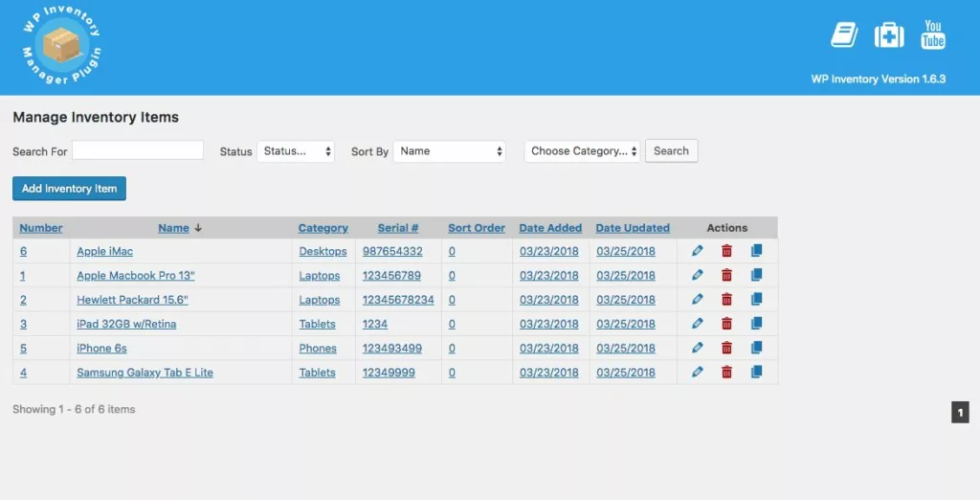Focus the Search For text field

pos(138,150)
